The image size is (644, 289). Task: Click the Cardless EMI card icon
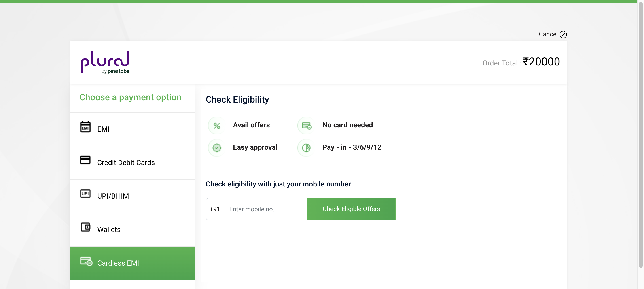pyautogui.click(x=86, y=261)
